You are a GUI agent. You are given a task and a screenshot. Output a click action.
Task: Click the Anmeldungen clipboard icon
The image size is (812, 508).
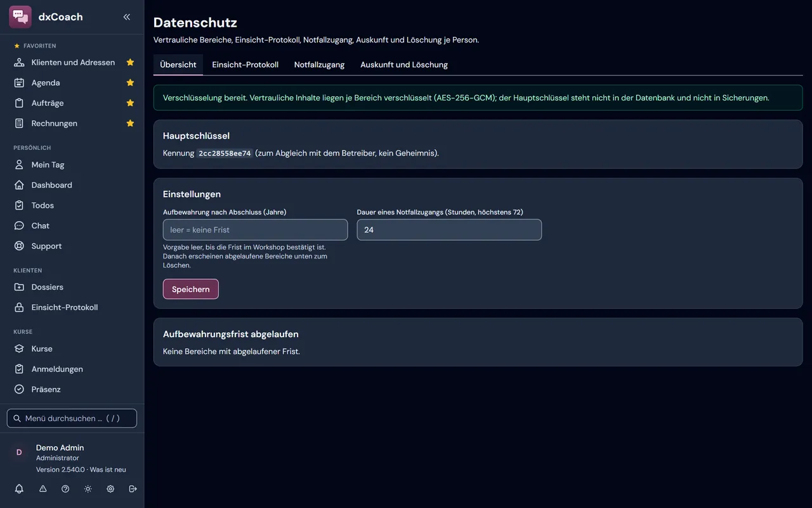pos(19,369)
